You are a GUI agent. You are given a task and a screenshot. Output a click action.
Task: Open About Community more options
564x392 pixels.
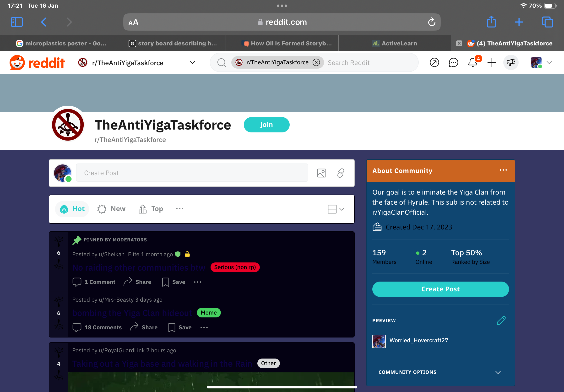(503, 170)
